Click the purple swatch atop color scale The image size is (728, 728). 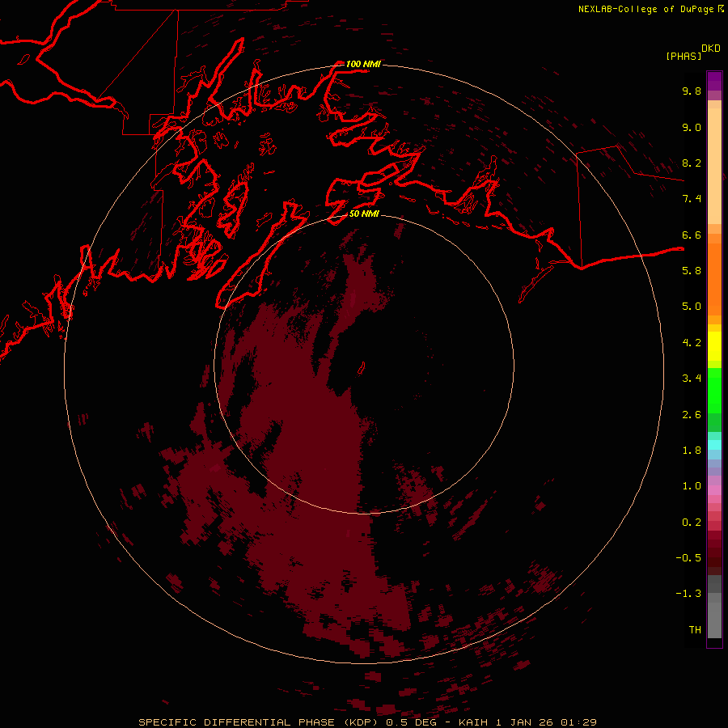click(x=714, y=81)
